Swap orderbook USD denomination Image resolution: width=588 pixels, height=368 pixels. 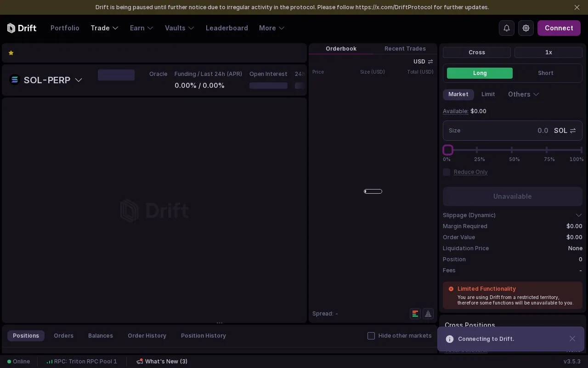tap(430, 62)
